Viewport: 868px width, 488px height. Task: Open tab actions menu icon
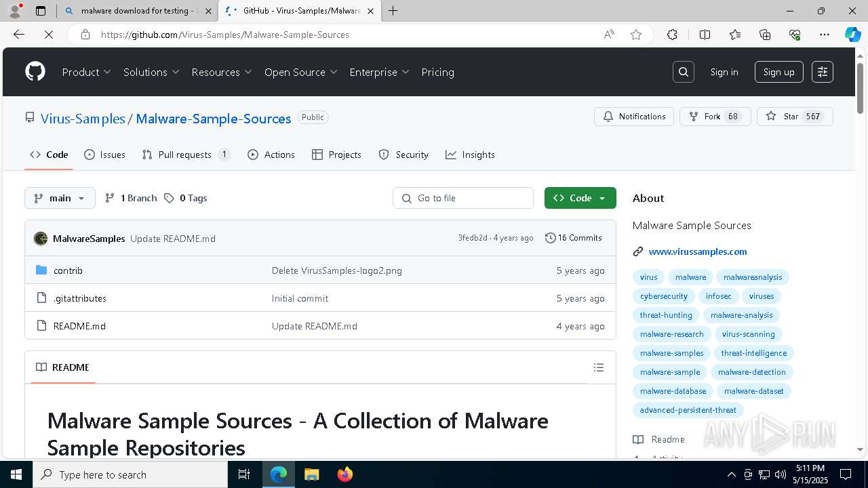click(x=41, y=11)
